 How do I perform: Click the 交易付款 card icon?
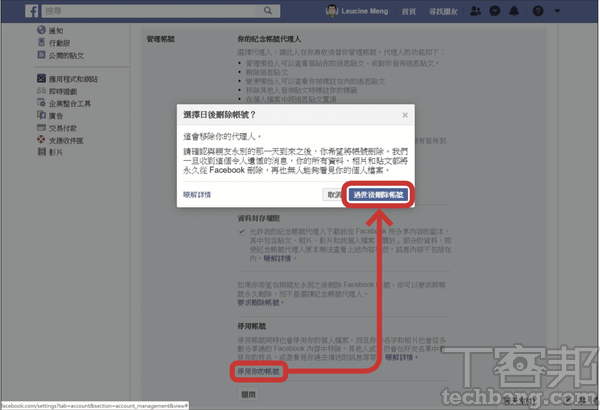41,127
